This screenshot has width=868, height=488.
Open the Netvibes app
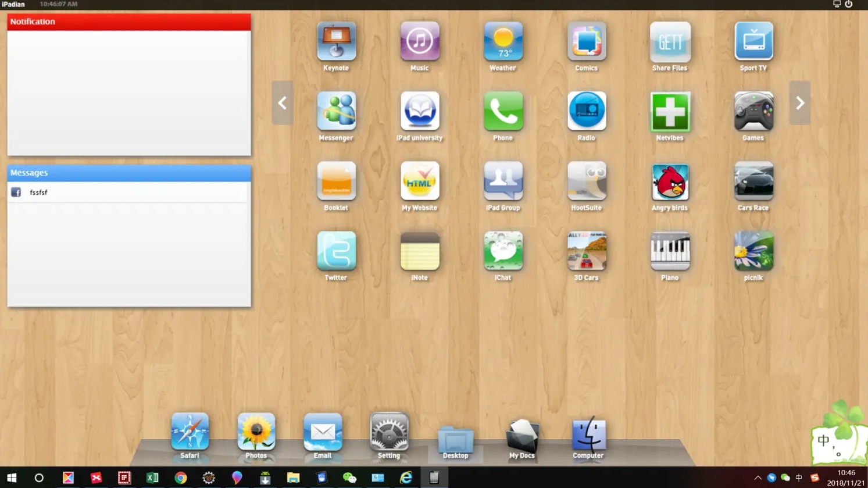[670, 111]
